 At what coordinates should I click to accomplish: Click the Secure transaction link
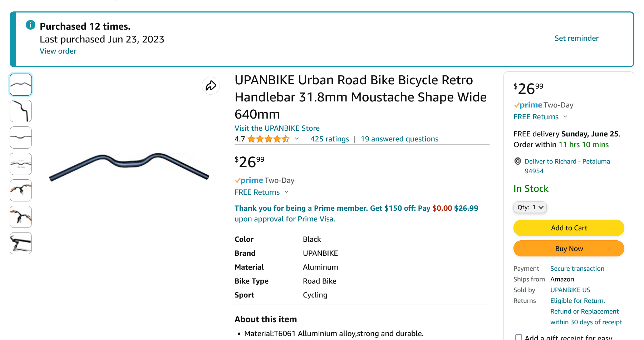point(577,269)
